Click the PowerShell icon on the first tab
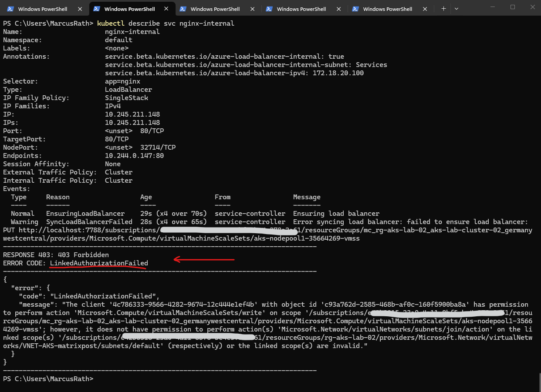 point(10,9)
